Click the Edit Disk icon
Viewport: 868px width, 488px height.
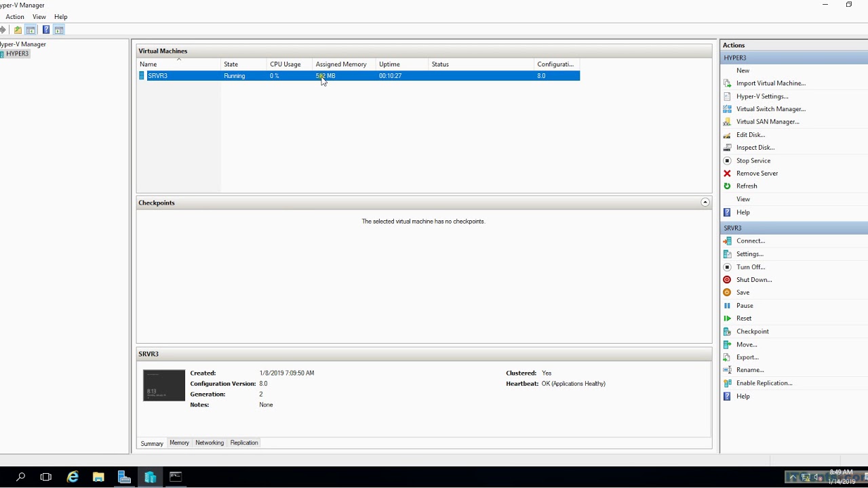coord(727,135)
